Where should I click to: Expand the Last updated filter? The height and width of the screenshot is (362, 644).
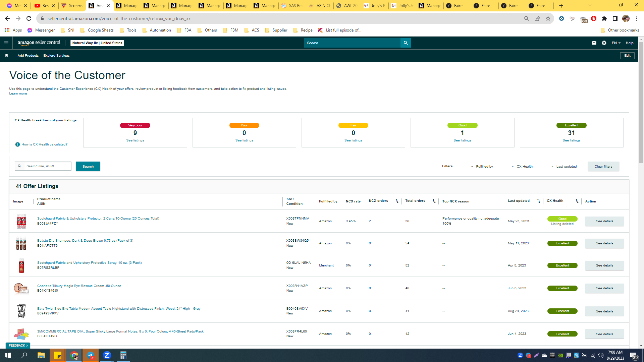(x=564, y=167)
